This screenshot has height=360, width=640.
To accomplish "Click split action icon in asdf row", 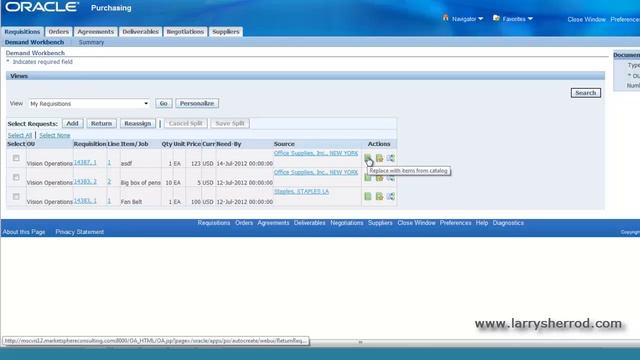I will point(391,158).
